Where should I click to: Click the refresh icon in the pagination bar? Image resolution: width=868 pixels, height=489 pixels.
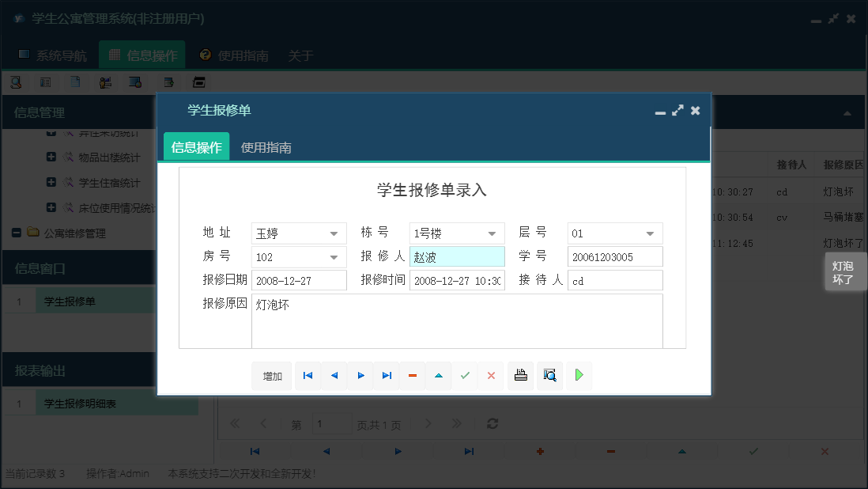tap(492, 423)
